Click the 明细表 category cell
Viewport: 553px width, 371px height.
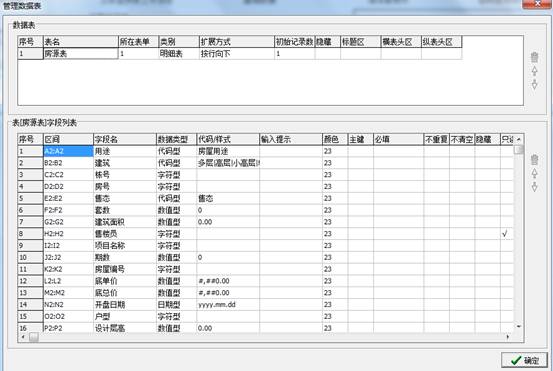pyautogui.click(x=178, y=54)
